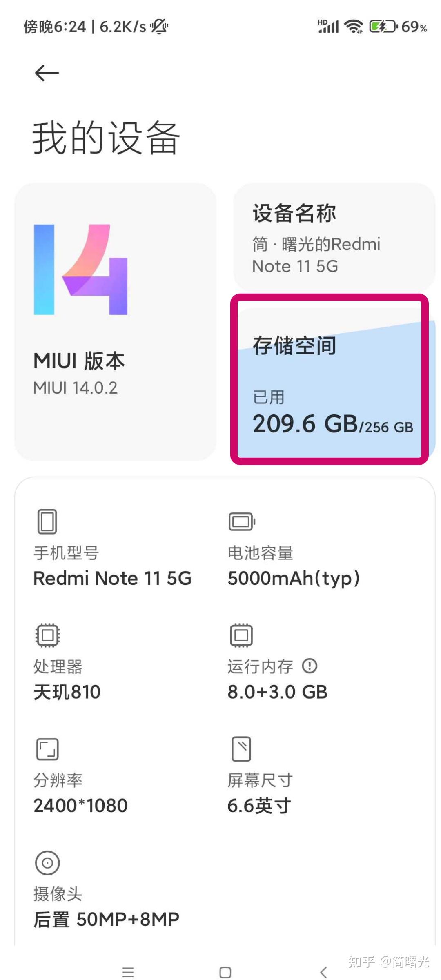Tap the 天玑810 processor value

(67, 692)
